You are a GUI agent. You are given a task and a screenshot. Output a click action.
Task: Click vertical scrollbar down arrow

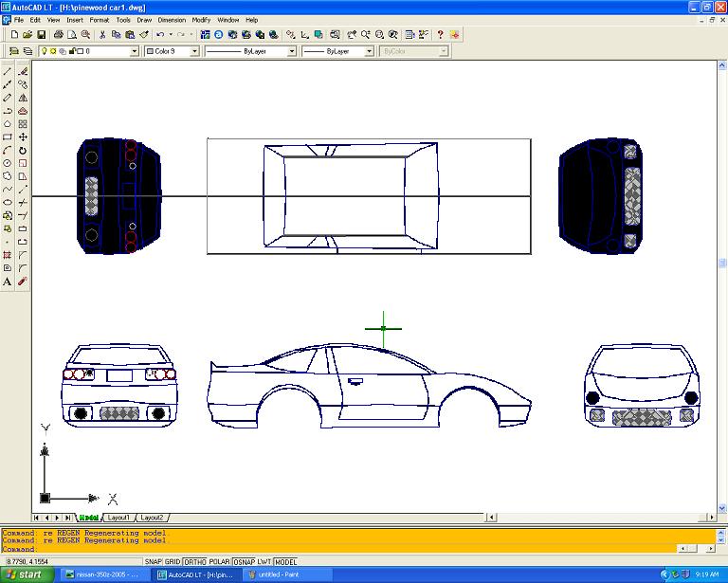click(722, 508)
